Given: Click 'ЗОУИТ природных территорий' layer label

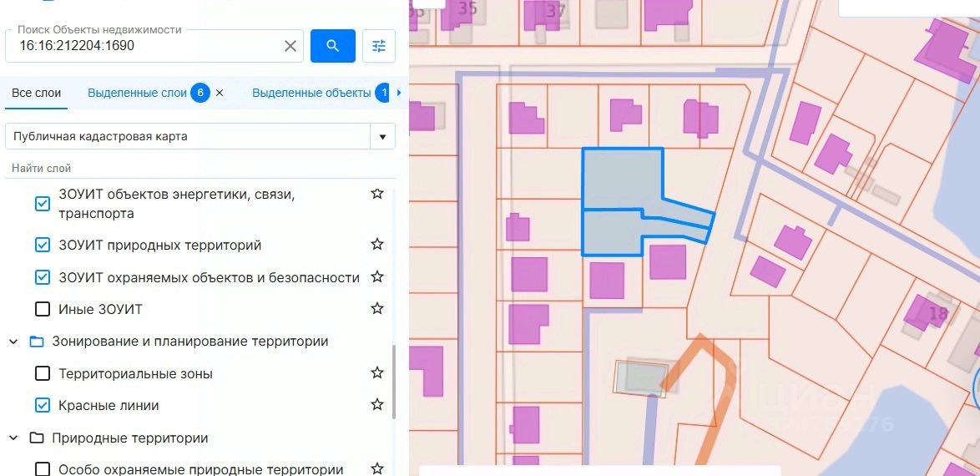Looking at the screenshot, I should pyautogui.click(x=160, y=246).
